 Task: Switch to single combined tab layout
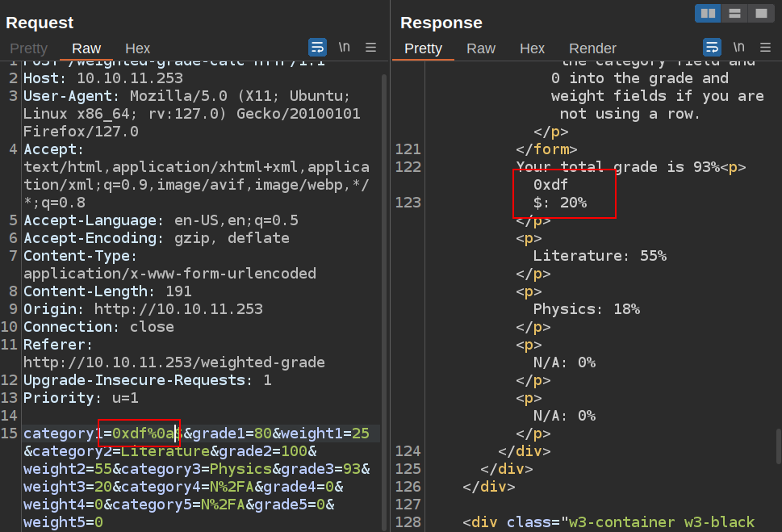(760, 13)
